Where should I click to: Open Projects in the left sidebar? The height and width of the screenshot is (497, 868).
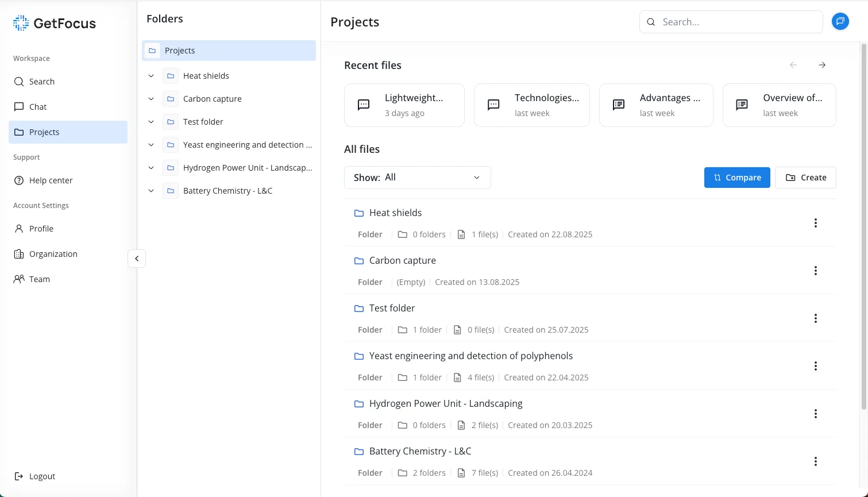point(68,132)
